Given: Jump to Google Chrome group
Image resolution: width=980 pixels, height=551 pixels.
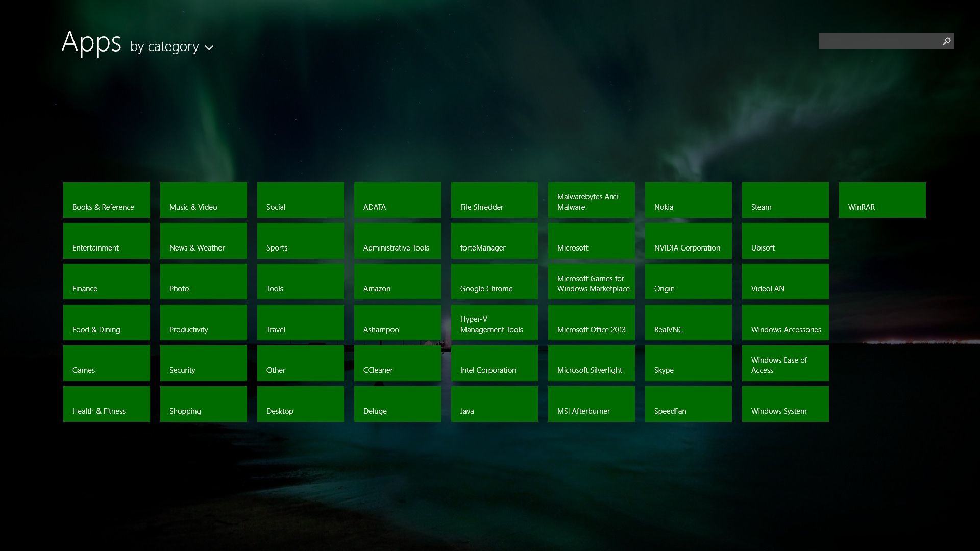Looking at the screenshot, I should point(495,282).
